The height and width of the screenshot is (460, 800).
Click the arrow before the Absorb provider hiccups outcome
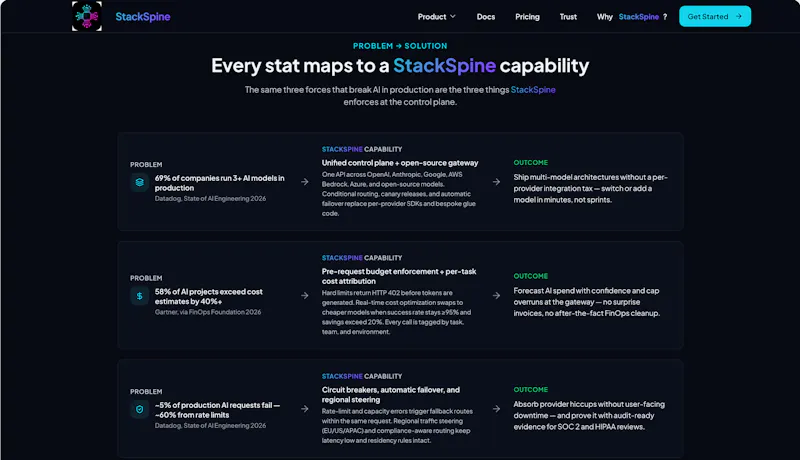[x=496, y=408]
